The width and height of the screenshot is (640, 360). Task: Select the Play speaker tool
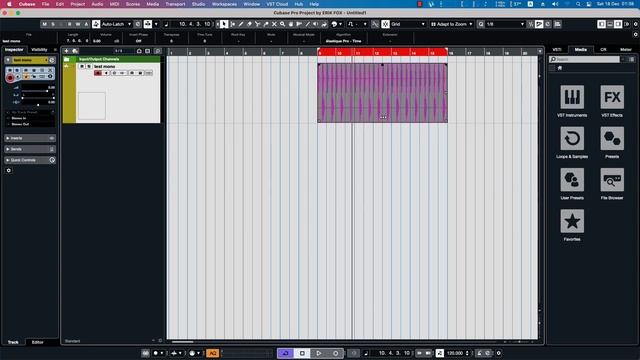click(316, 24)
